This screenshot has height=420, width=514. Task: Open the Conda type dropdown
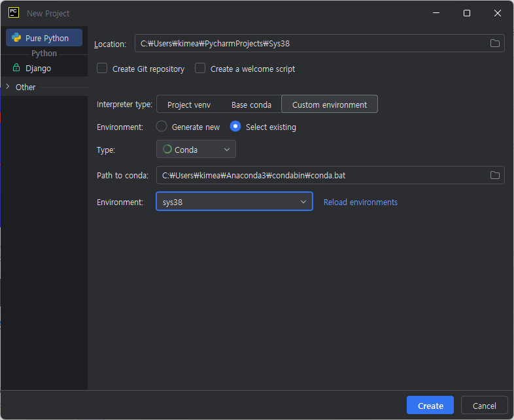[x=196, y=150]
